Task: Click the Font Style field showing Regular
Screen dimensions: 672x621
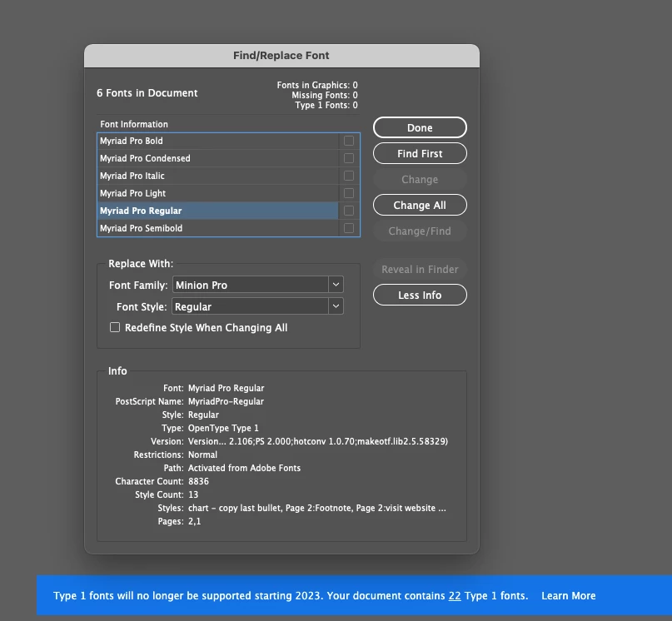Action: coord(251,306)
